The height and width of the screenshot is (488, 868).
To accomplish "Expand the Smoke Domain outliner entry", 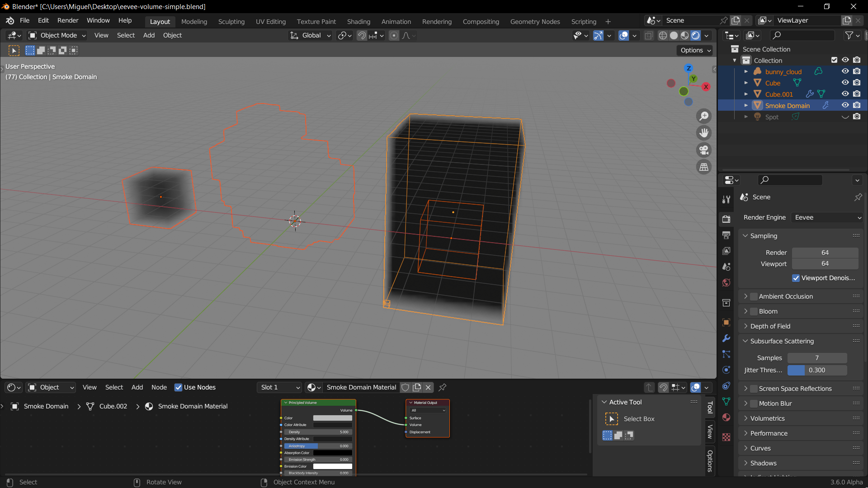I will (x=746, y=105).
